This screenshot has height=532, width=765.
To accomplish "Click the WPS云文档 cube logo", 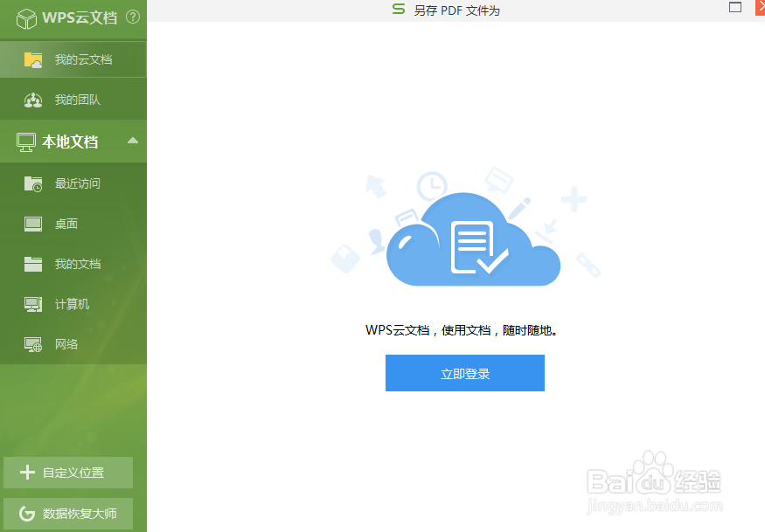I will pos(26,19).
